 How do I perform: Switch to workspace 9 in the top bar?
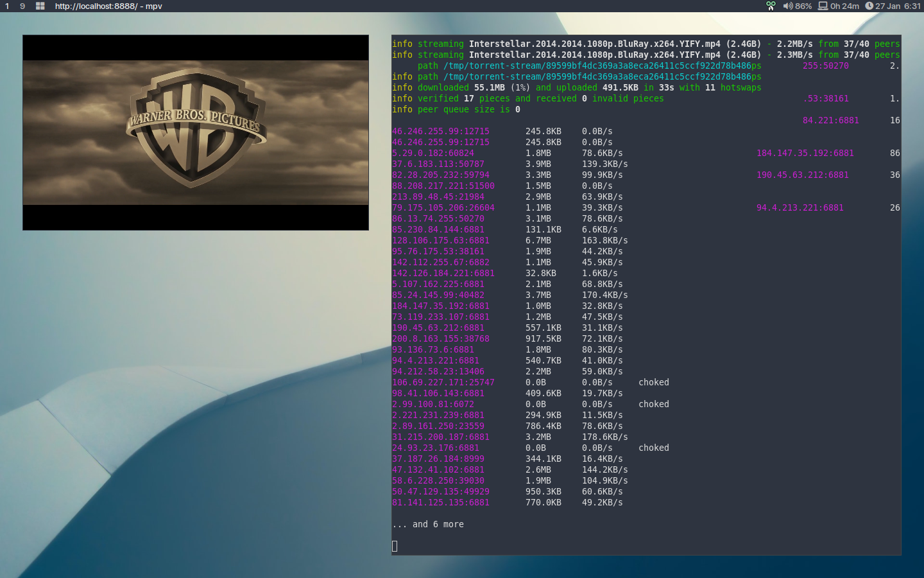point(22,6)
